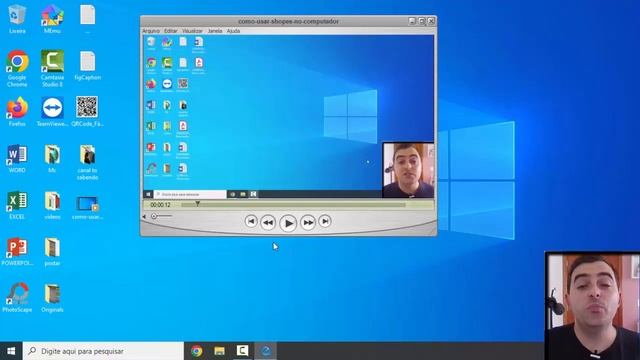Open Google Chrome desktop shortcut
Screen dimensions: 640x360
click(x=17, y=69)
